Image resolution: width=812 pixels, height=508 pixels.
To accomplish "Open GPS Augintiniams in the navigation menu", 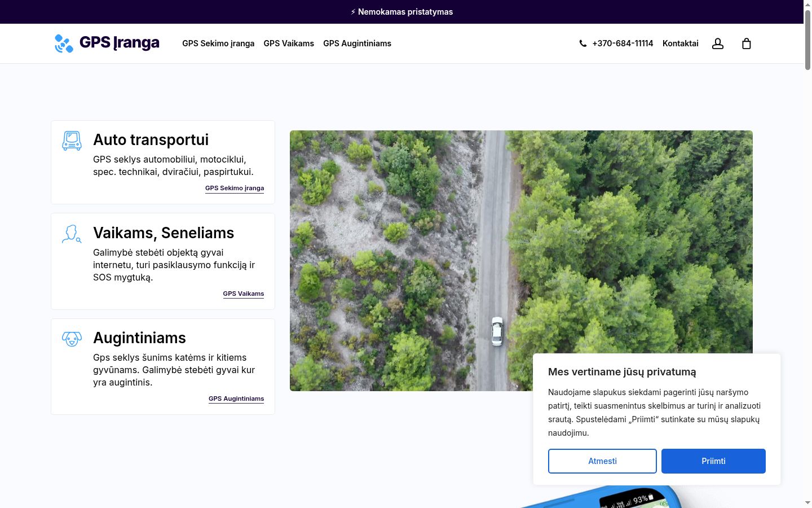I will (357, 43).
